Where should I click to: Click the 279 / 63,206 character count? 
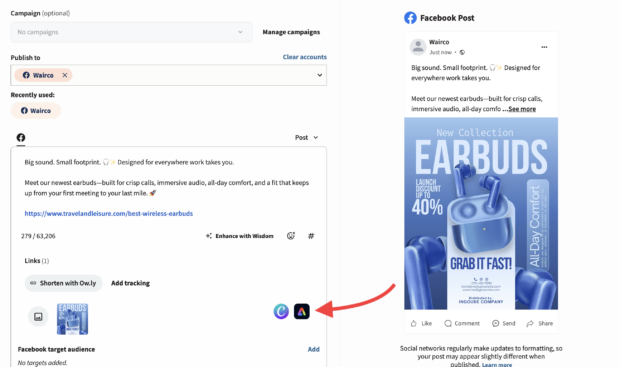tap(38, 236)
